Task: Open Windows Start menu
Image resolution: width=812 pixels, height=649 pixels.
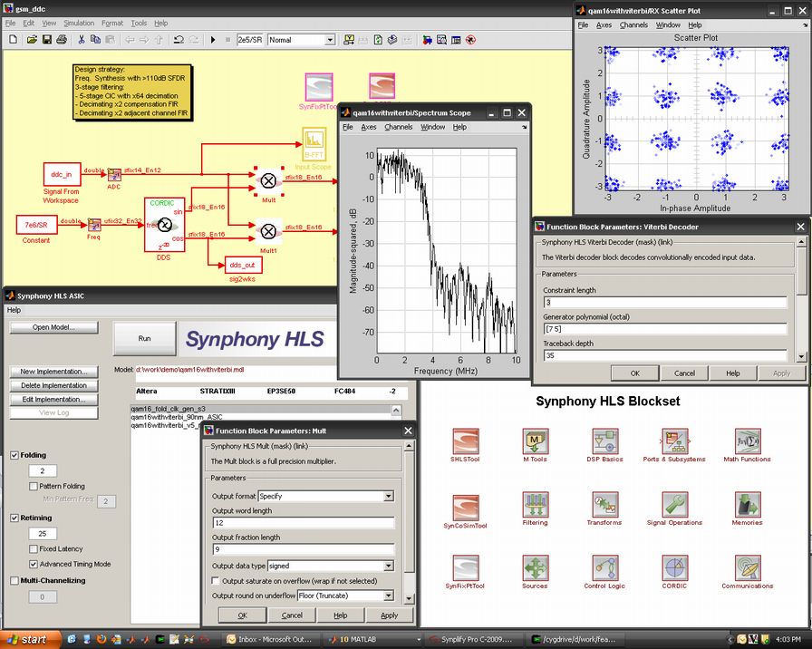Action: point(30,640)
